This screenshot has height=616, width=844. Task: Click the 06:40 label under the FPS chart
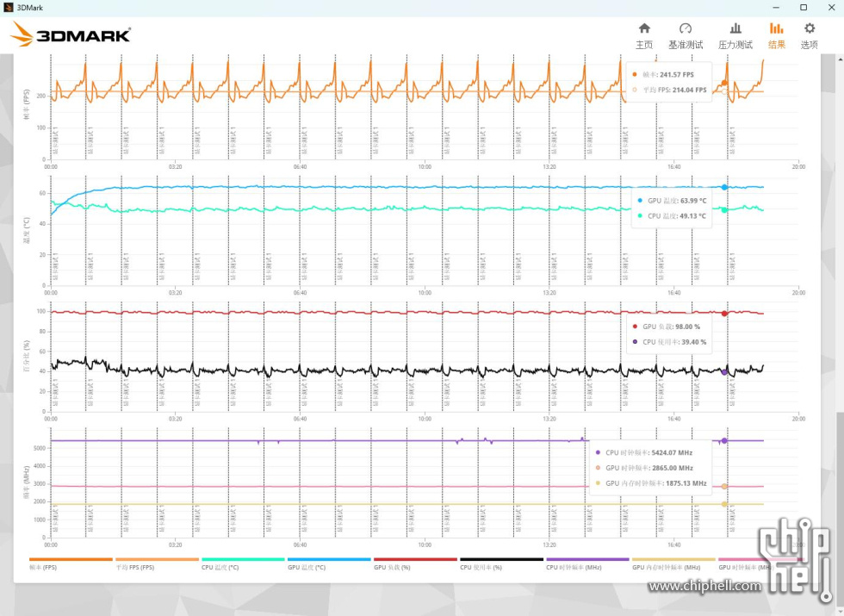pos(300,167)
